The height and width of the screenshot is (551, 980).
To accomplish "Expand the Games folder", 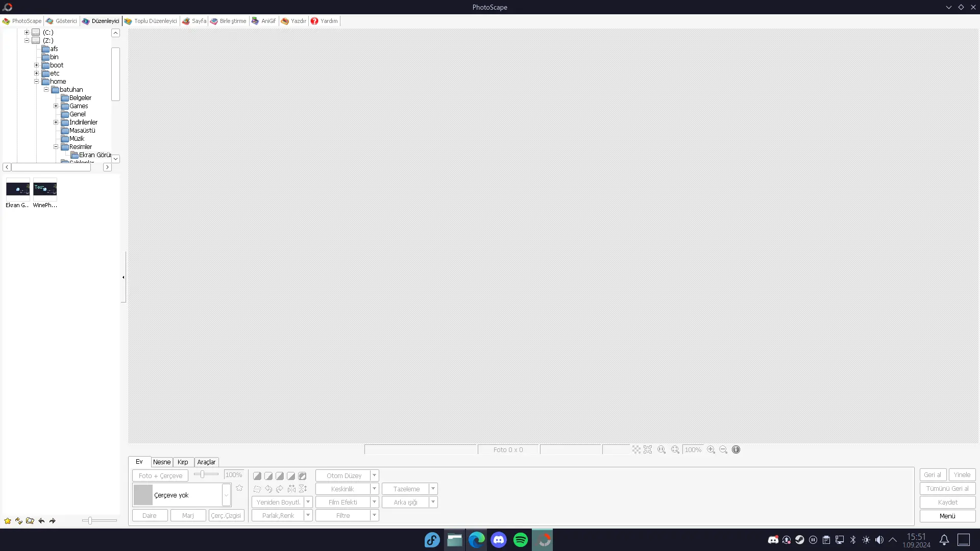I will pyautogui.click(x=56, y=106).
